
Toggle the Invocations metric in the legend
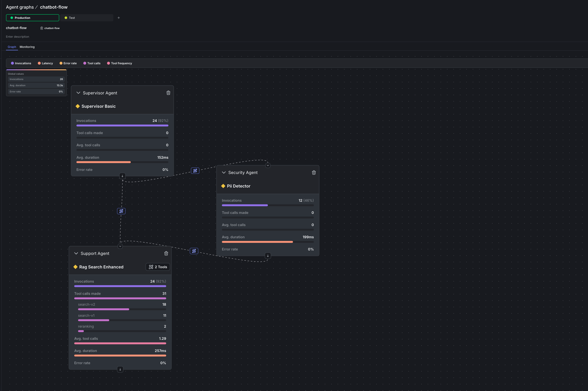click(x=21, y=63)
